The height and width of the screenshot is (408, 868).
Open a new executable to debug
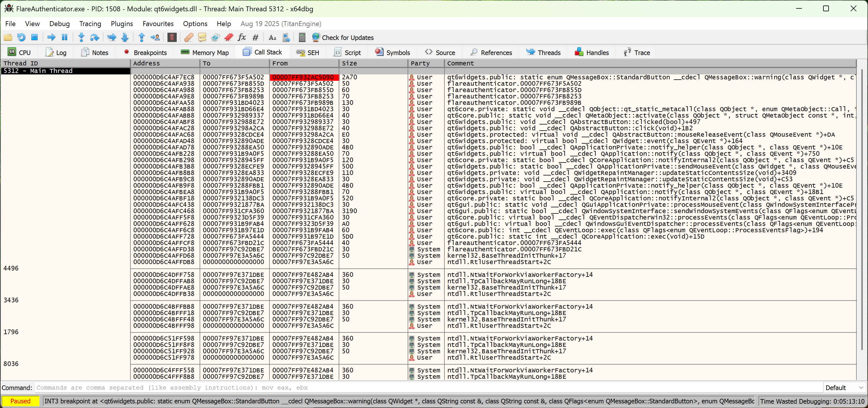pos(8,37)
